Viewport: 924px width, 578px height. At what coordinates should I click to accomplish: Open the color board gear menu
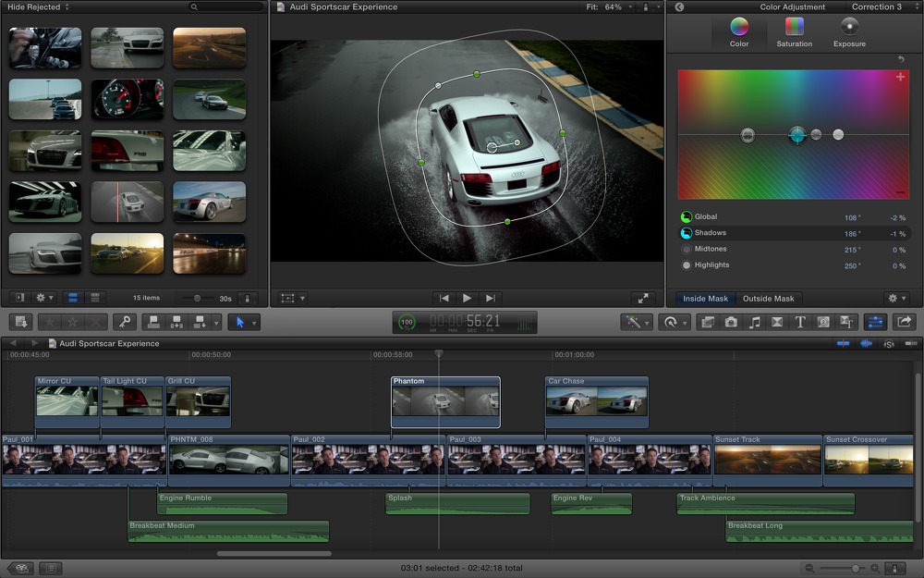pos(896,299)
